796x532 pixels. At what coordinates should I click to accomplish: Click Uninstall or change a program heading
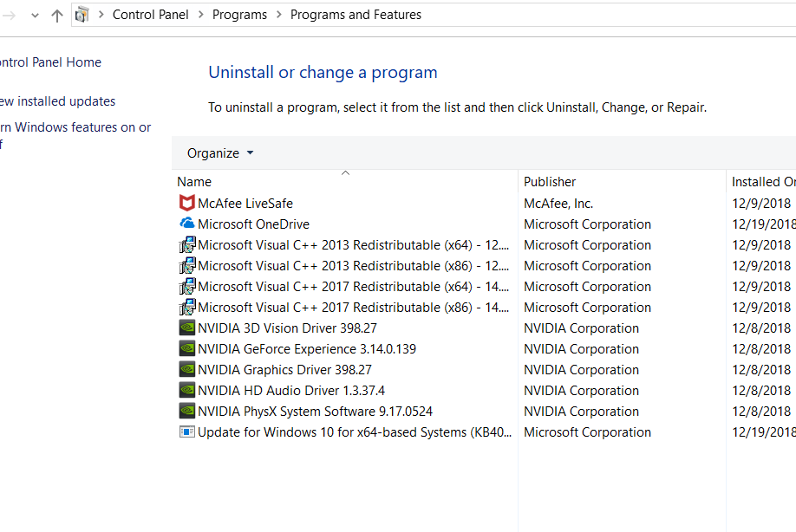[x=323, y=73]
